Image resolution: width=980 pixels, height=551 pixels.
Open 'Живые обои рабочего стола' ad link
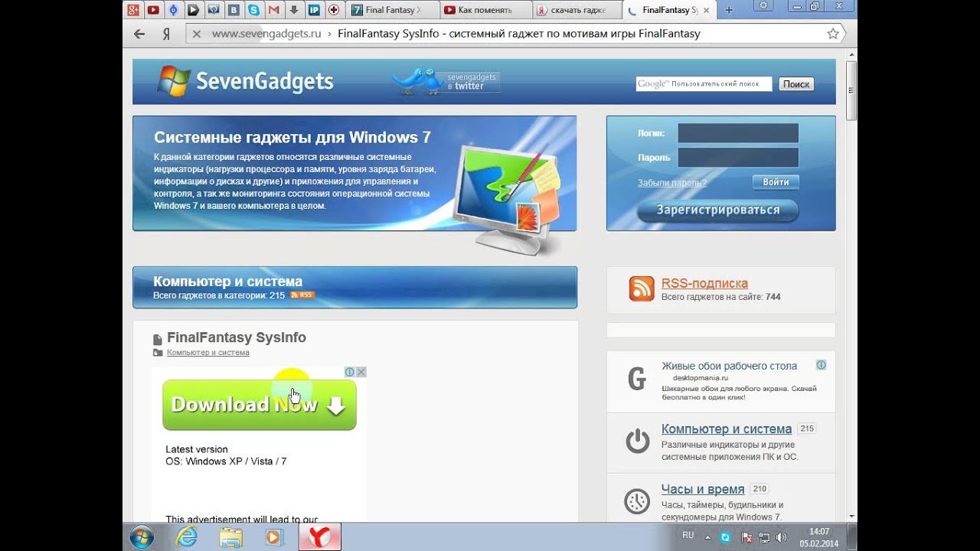click(729, 366)
